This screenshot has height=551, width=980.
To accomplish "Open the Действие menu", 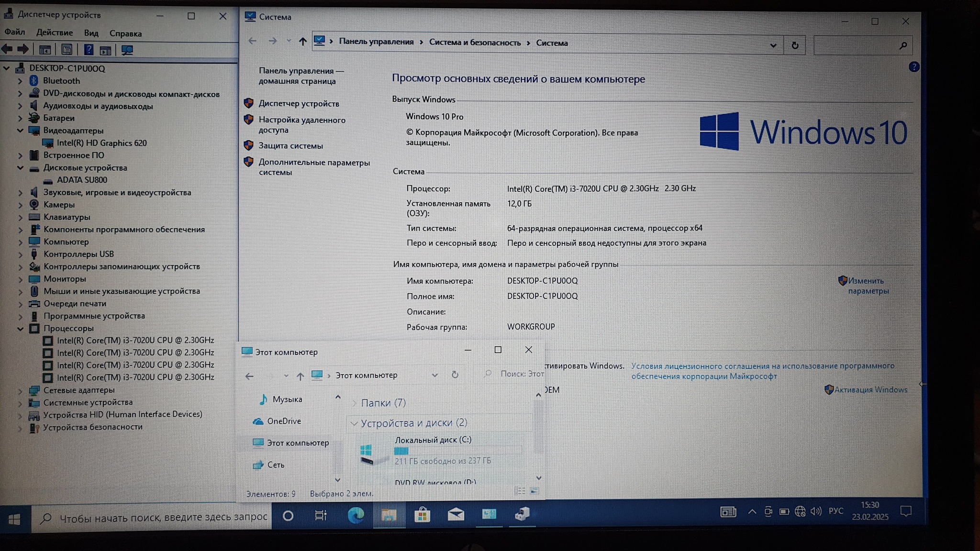I will click(x=55, y=33).
